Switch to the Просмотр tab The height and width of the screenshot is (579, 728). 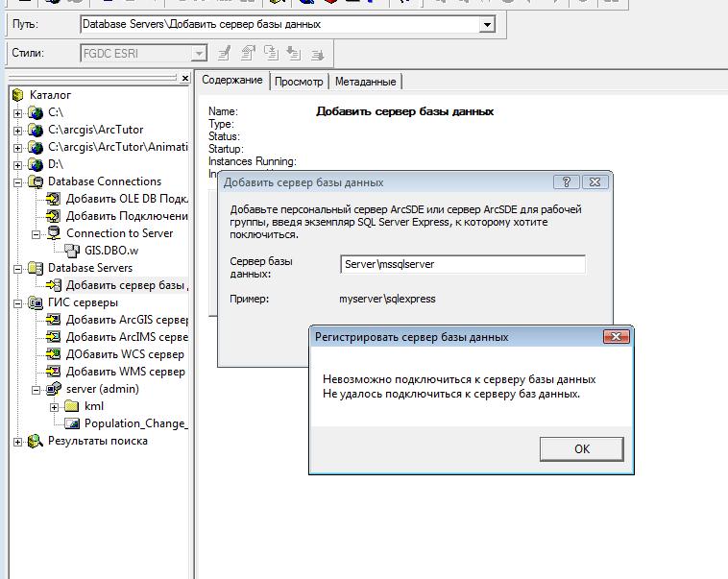point(299,82)
